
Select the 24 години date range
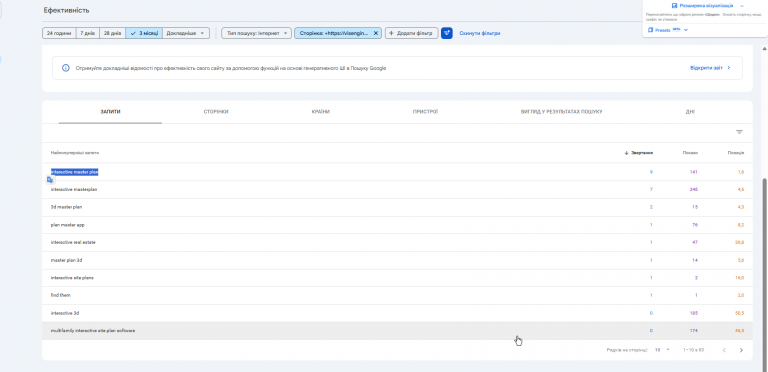59,33
